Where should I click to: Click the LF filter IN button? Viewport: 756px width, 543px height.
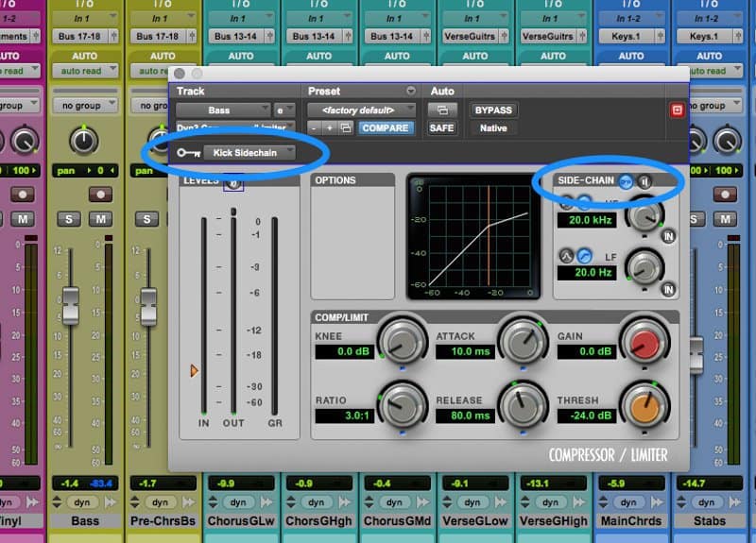tap(669, 289)
